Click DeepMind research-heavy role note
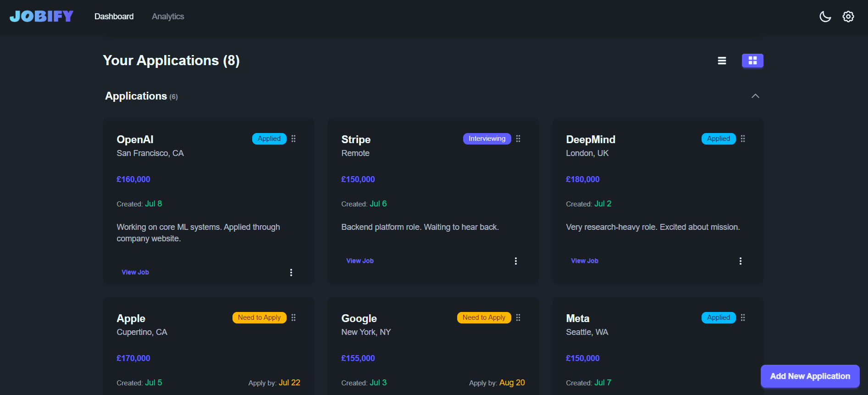This screenshot has width=868, height=395. coord(653,227)
